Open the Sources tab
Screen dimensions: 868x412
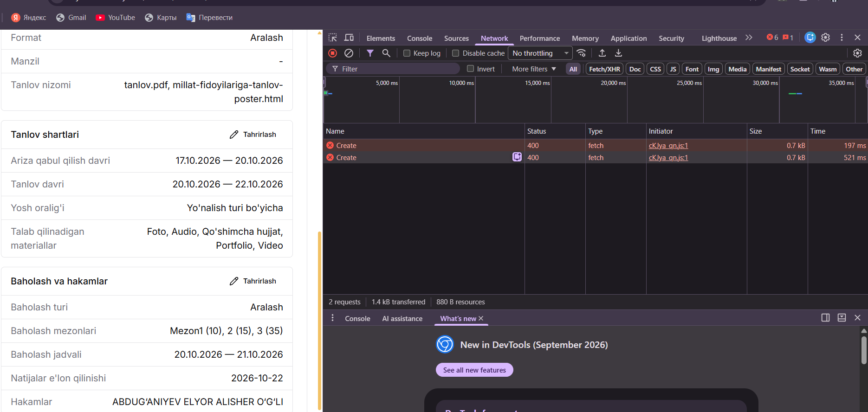point(456,39)
